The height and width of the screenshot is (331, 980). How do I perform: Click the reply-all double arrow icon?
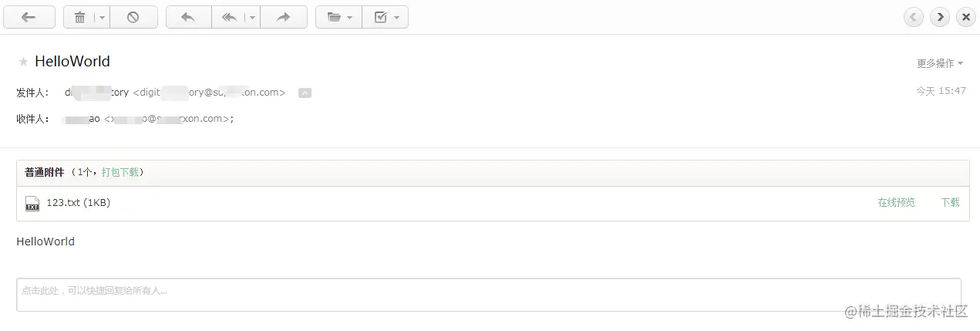tap(230, 17)
